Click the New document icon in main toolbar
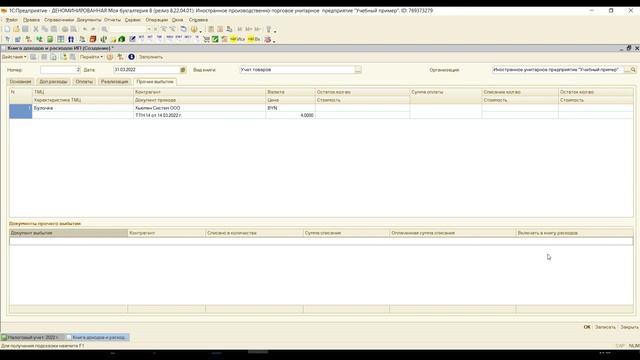640x360 pixels. [x=7, y=29]
